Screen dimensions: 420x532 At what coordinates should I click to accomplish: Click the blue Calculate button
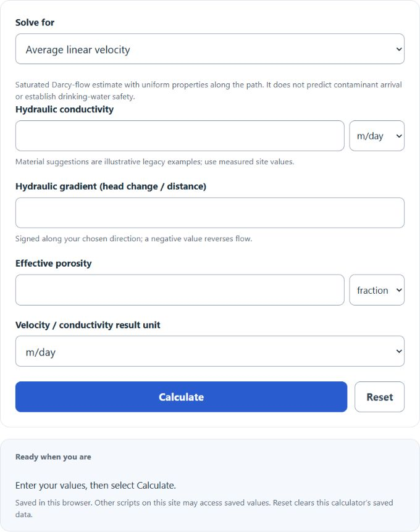pyautogui.click(x=182, y=397)
